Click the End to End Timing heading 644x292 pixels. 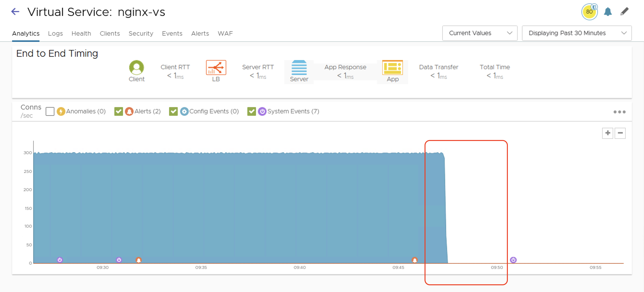point(57,54)
